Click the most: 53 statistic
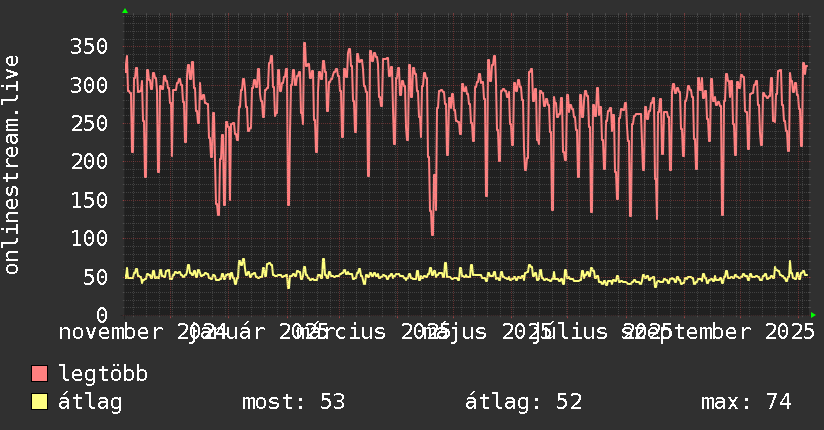The image size is (824, 430). 293,402
